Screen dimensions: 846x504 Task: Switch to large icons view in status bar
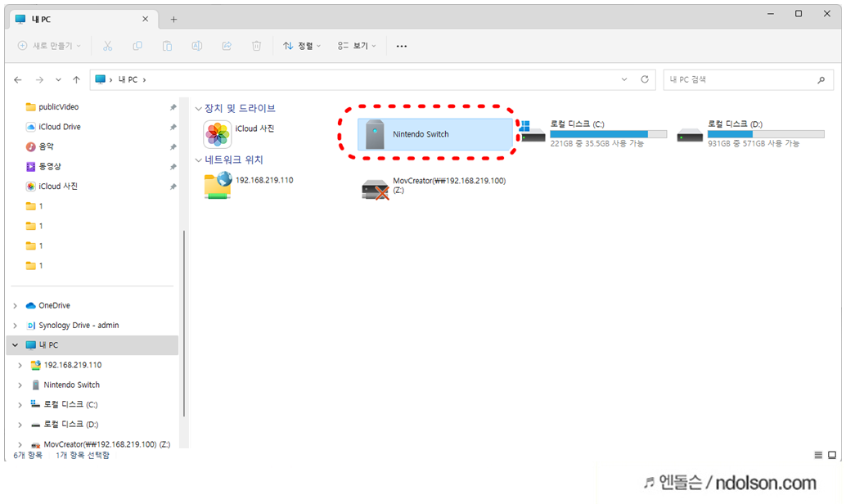pyautogui.click(x=832, y=456)
